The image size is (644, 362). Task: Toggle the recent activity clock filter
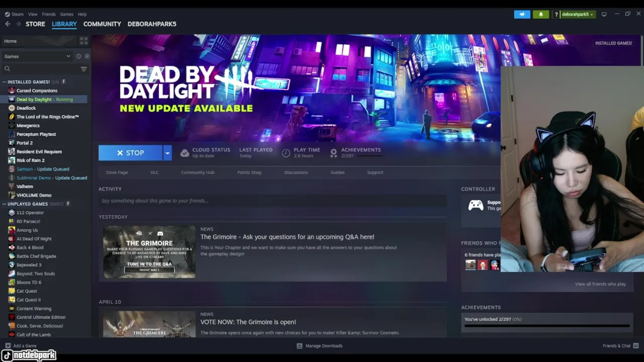pyautogui.click(x=78, y=56)
